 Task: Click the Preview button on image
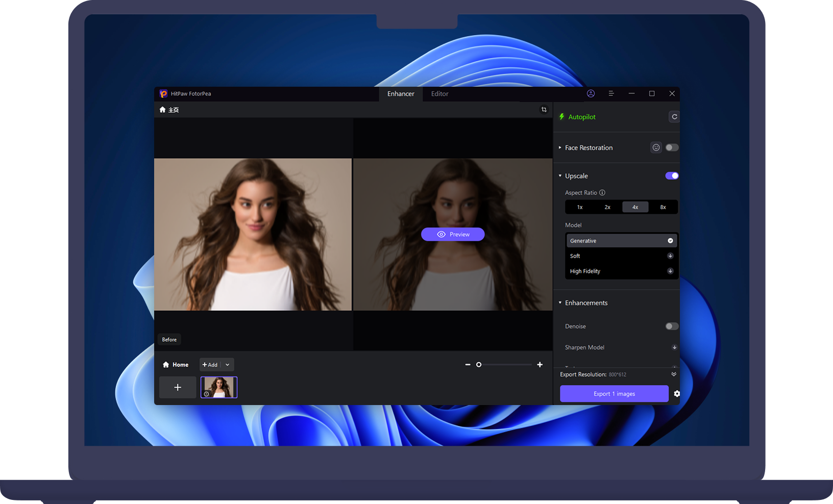click(x=453, y=235)
